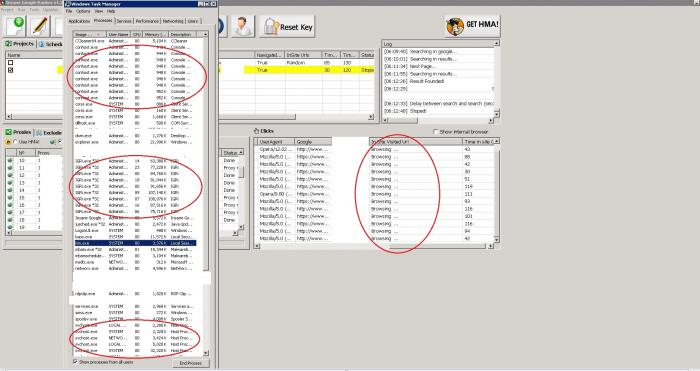Open the Projects panel tab icon
This screenshot has height=371, width=700.
pos(8,44)
